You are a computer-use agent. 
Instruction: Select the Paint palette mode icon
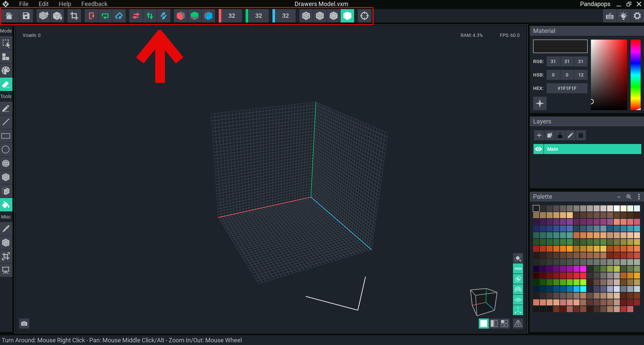point(6,70)
